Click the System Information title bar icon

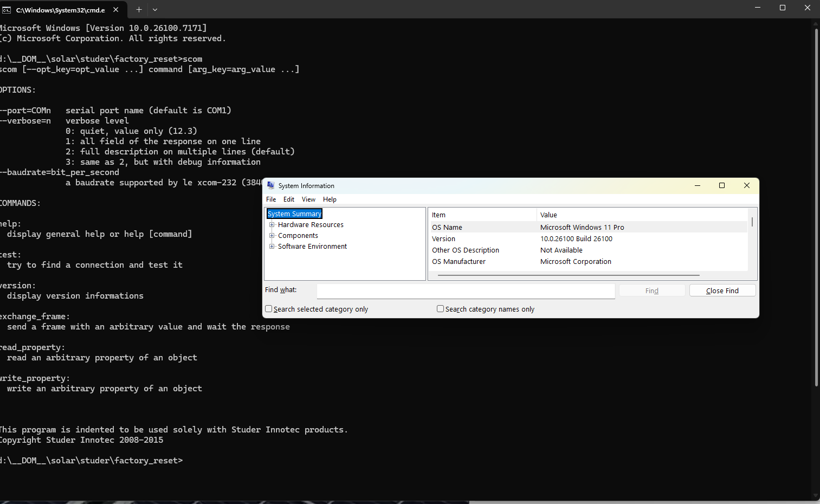(x=270, y=185)
